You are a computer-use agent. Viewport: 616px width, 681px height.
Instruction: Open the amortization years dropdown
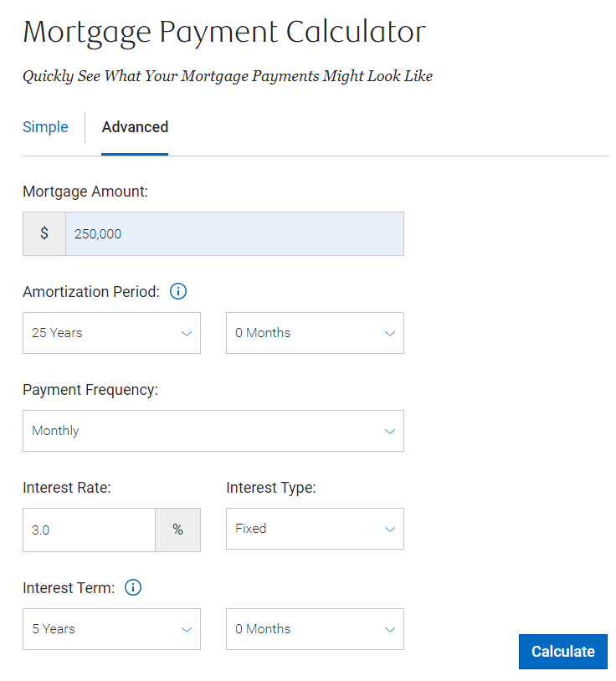point(111,333)
